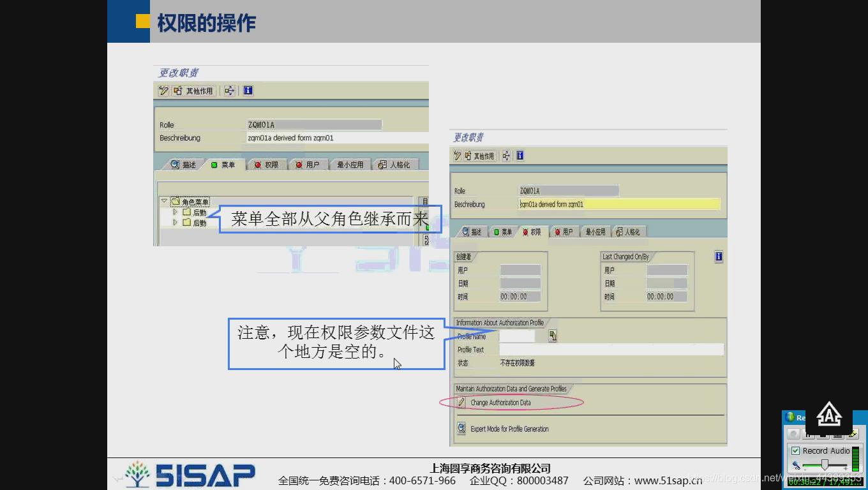Click microphone icon in recorder panel
Screen dimensions: 868x490
[x=796, y=465]
